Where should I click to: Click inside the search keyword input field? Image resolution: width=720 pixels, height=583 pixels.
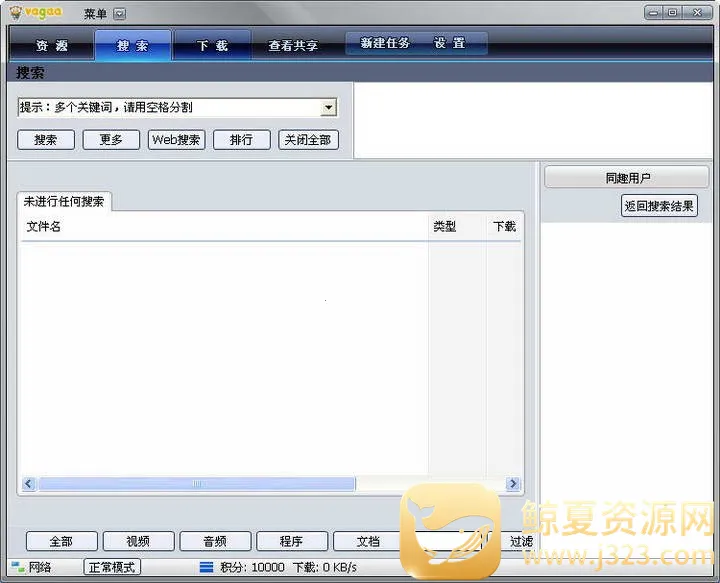pyautogui.click(x=168, y=108)
